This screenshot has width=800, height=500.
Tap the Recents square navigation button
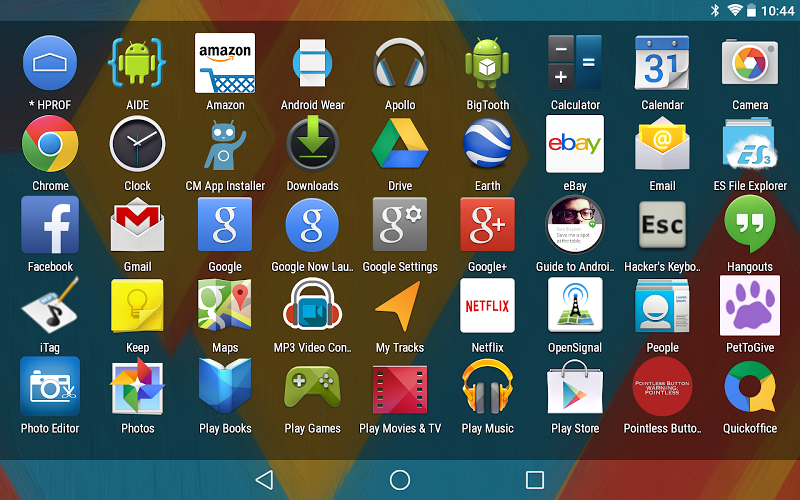tap(535, 480)
